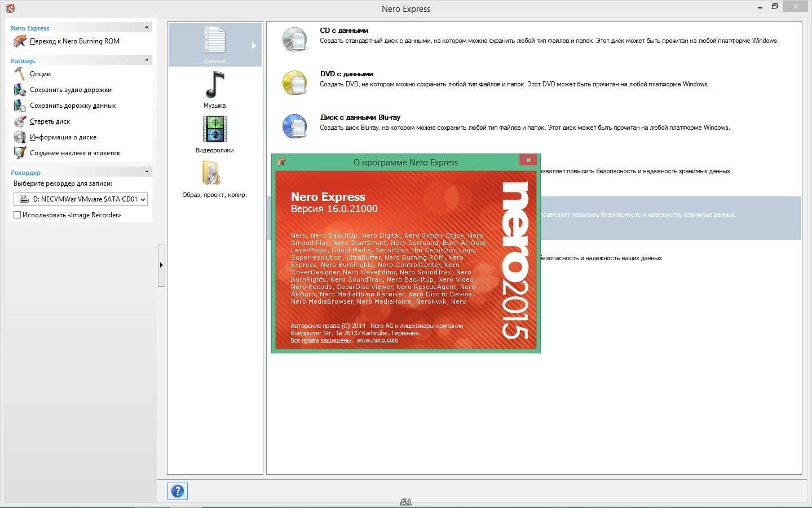Open the Nero Burning ROM switch icon
This screenshot has height=508, width=812.
[x=20, y=41]
